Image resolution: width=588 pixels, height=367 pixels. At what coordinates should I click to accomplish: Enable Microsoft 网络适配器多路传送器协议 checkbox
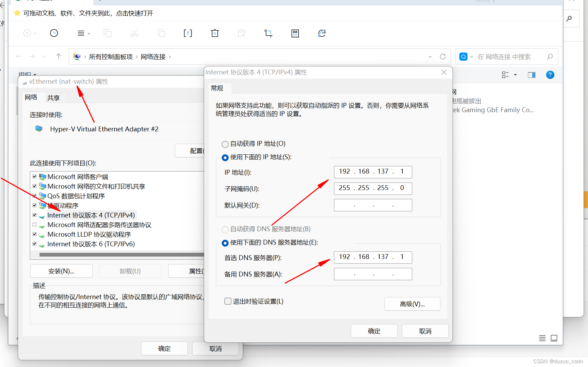pos(35,225)
